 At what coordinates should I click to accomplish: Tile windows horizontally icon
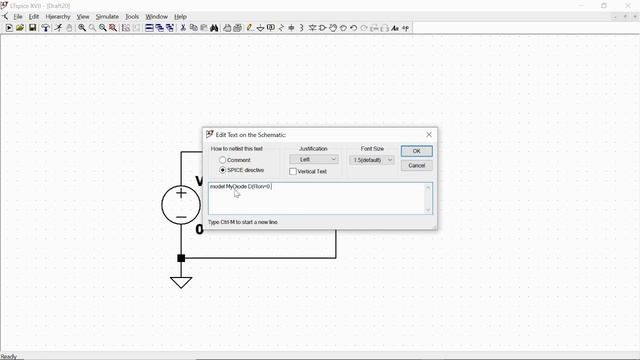[x=149, y=28]
